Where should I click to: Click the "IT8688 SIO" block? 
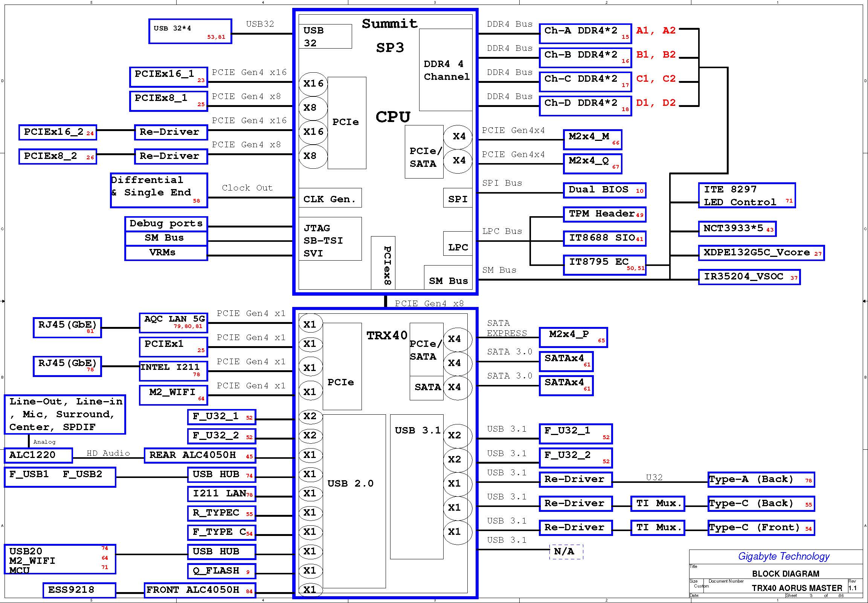coord(605,239)
